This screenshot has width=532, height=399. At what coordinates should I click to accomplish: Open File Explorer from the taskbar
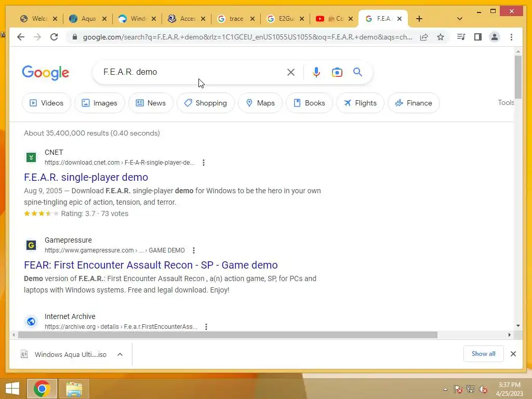coord(74,389)
